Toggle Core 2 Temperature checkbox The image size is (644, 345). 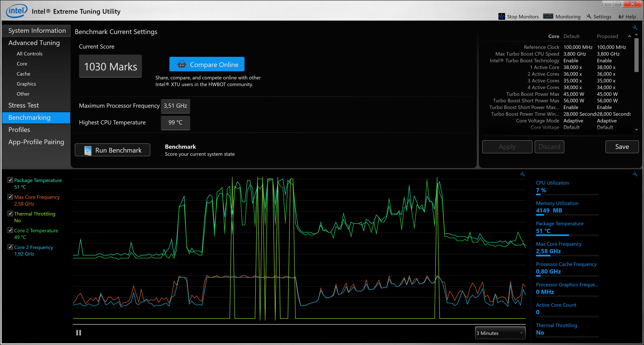(10, 230)
